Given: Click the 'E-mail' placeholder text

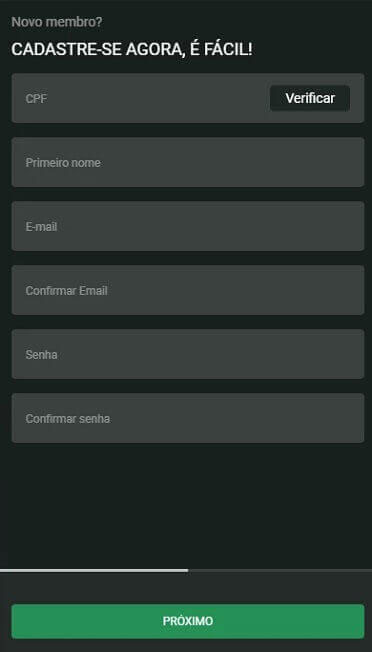Looking at the screenshot, I should tap(41, 227).
